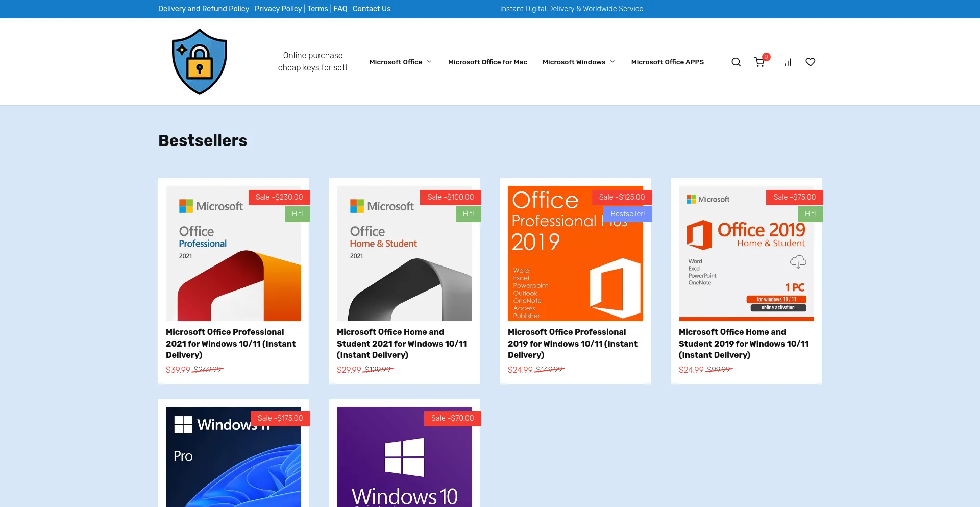The image size is (980, 507).
Task: Open the Contact Us link
Action: click(x=372, y=9)
